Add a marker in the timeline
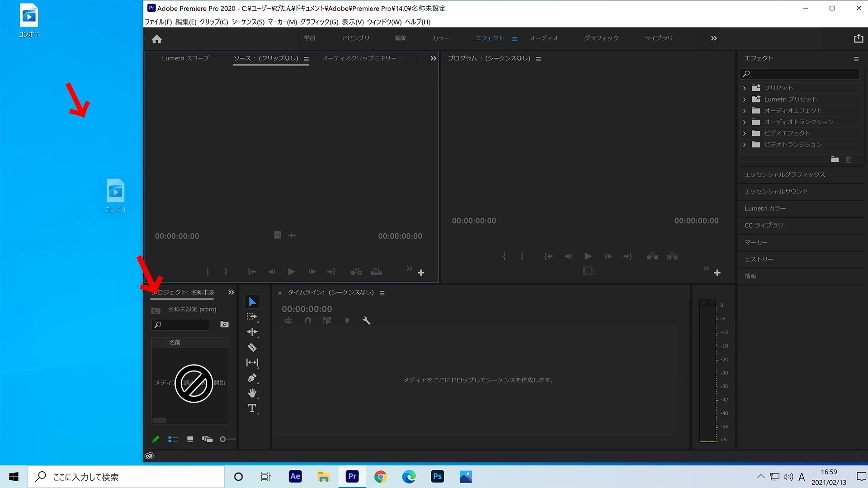The width and height of the screenshot is (868, 488). coord(347,321)
